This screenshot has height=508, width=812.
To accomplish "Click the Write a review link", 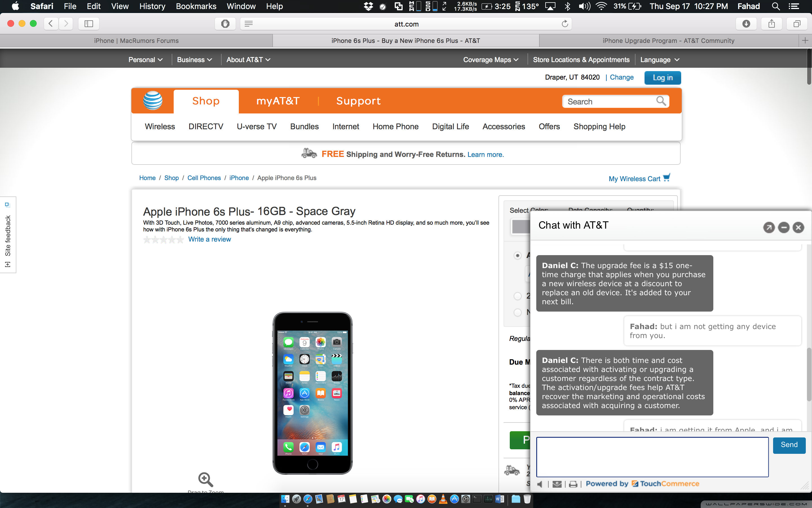I will [x=209, y=239].
